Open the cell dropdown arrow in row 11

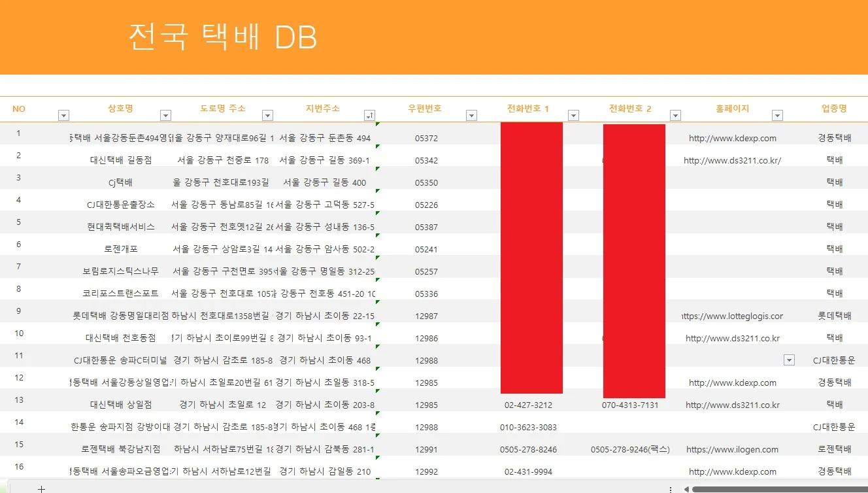pyautogui.click(x=789, y=360)
